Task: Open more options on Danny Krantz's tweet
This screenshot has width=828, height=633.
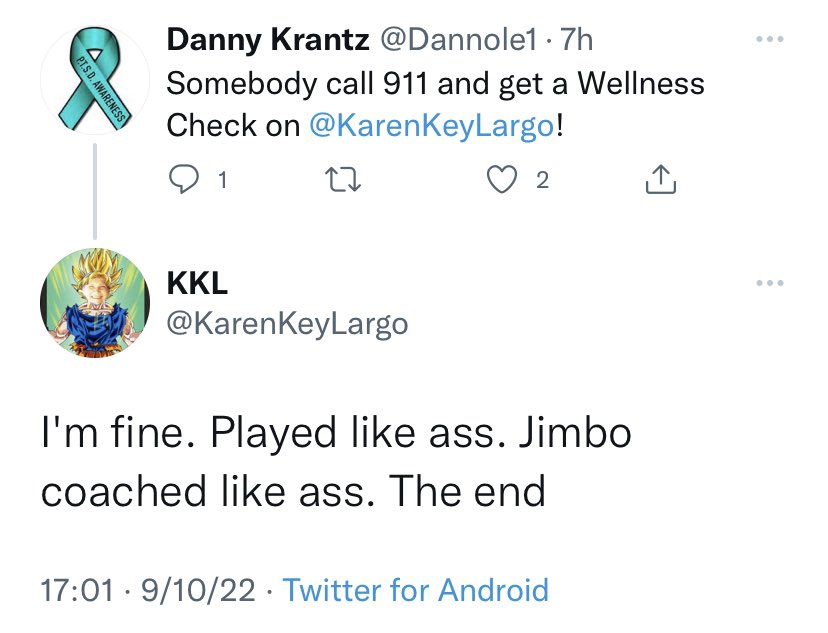Action: [x=767, y=41]
